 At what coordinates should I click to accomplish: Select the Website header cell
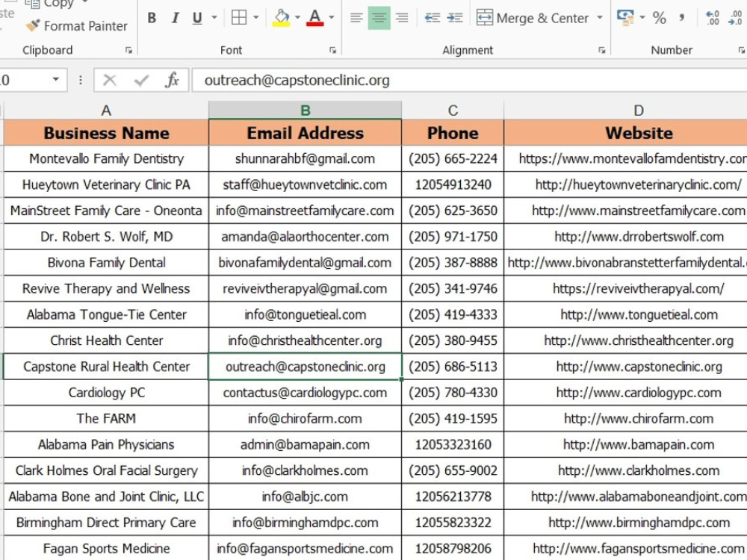(625, 132)
